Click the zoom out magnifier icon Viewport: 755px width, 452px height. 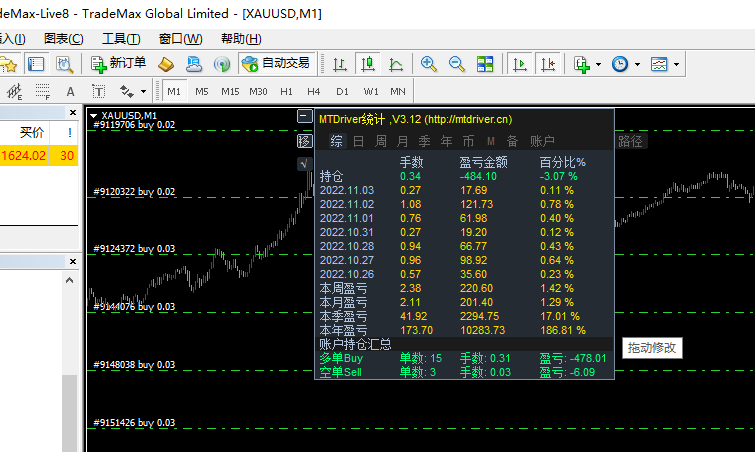(x=457, y=64)
